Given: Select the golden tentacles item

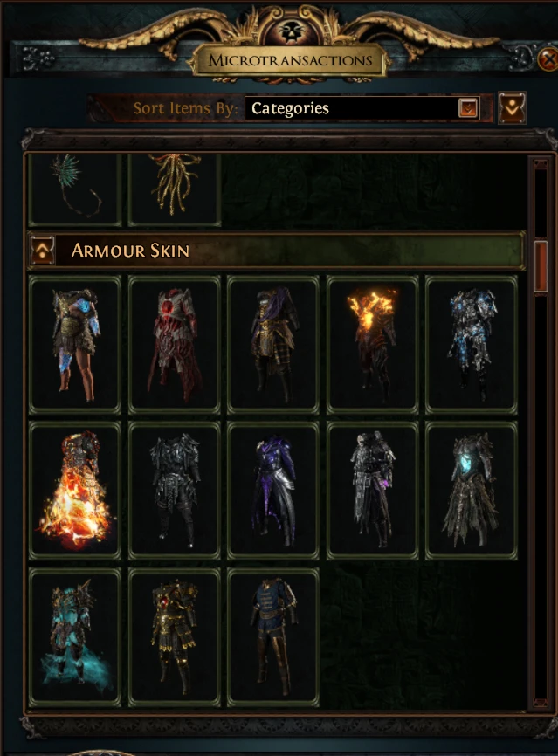Looking at the screenshot, I should pyautogui.click(x=174, y=189).
